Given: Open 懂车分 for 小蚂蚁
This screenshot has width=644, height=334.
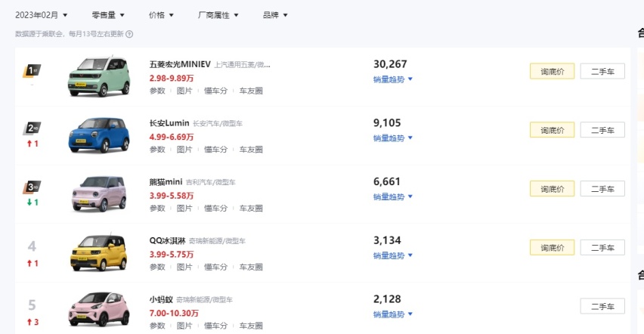Looking at the screenshot, I should 215,326.
